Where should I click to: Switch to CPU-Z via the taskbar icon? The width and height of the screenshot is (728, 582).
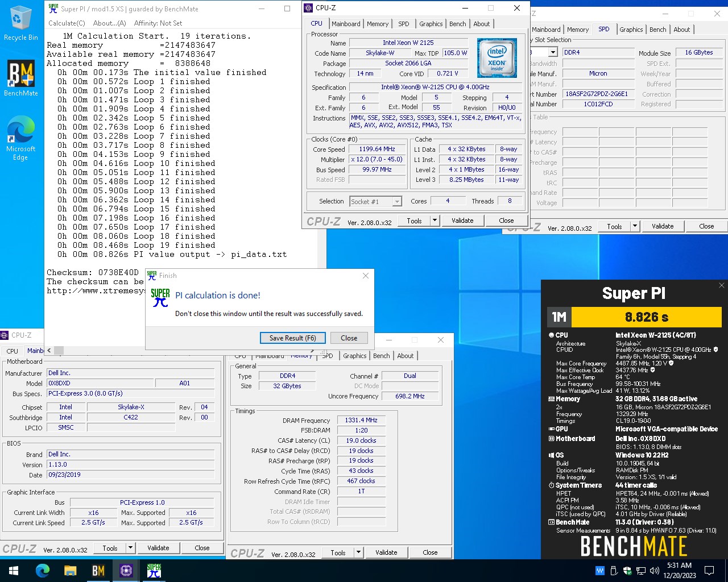(x=126, y=570)
